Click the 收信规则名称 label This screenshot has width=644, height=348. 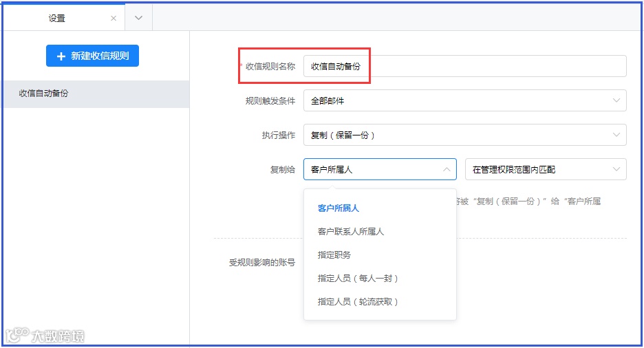(x=270, y=67)
